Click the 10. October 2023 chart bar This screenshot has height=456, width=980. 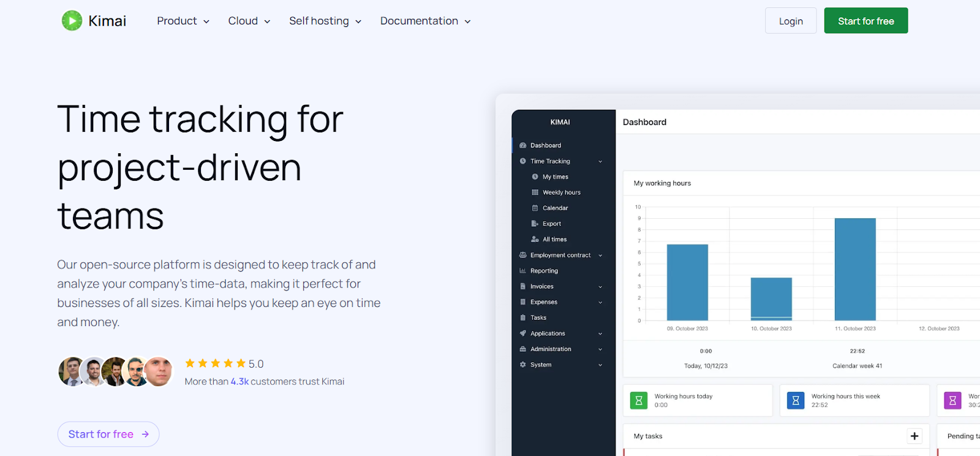coord(771,299)
